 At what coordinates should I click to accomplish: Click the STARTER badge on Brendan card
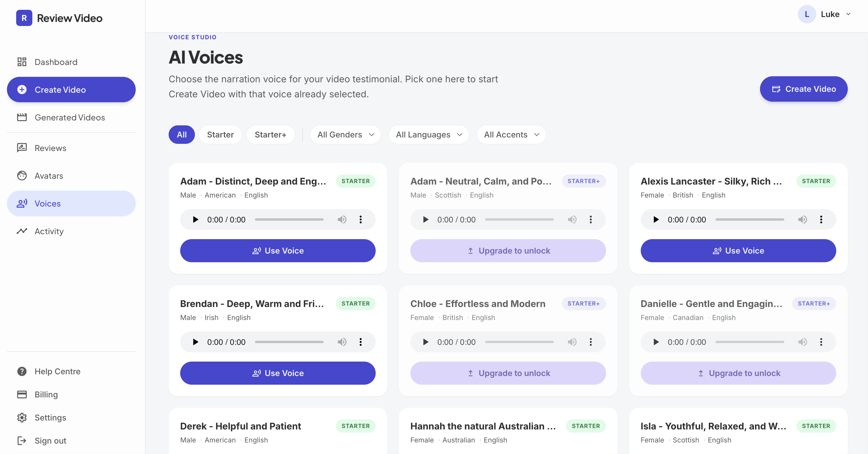(x=355, y=303)
